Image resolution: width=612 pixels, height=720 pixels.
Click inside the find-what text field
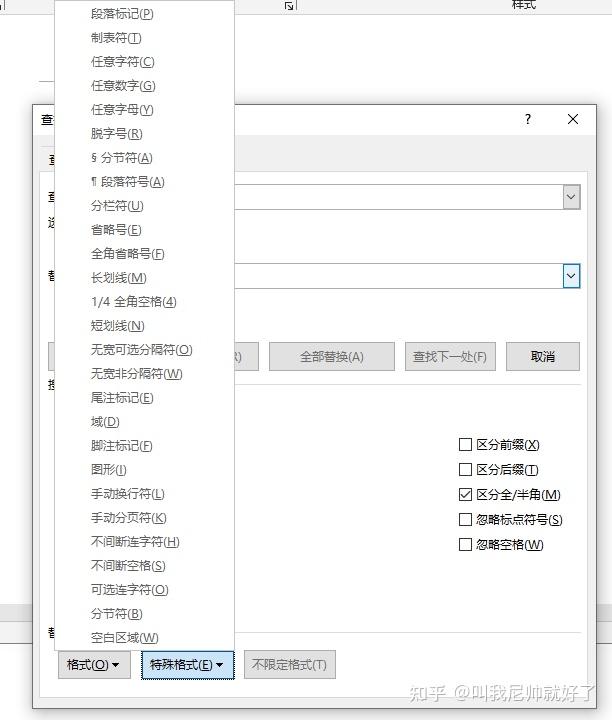(x=399, y=197)
